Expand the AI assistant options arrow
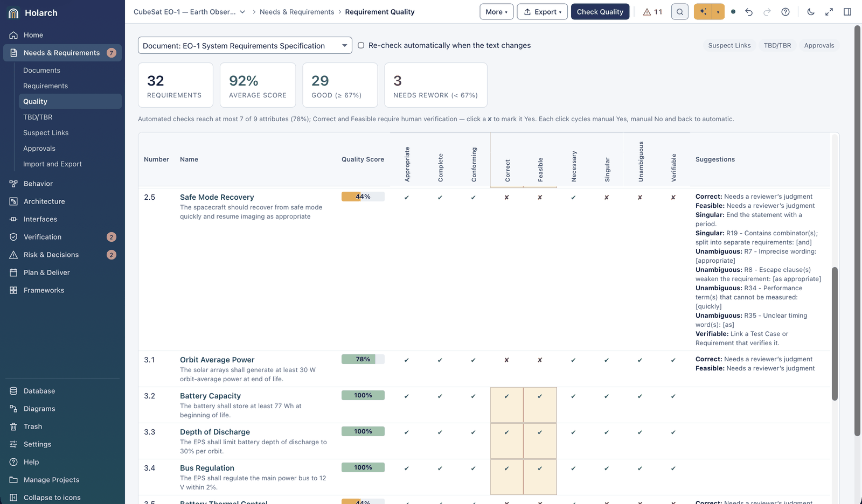862x504 pixels. click(718, 12)
